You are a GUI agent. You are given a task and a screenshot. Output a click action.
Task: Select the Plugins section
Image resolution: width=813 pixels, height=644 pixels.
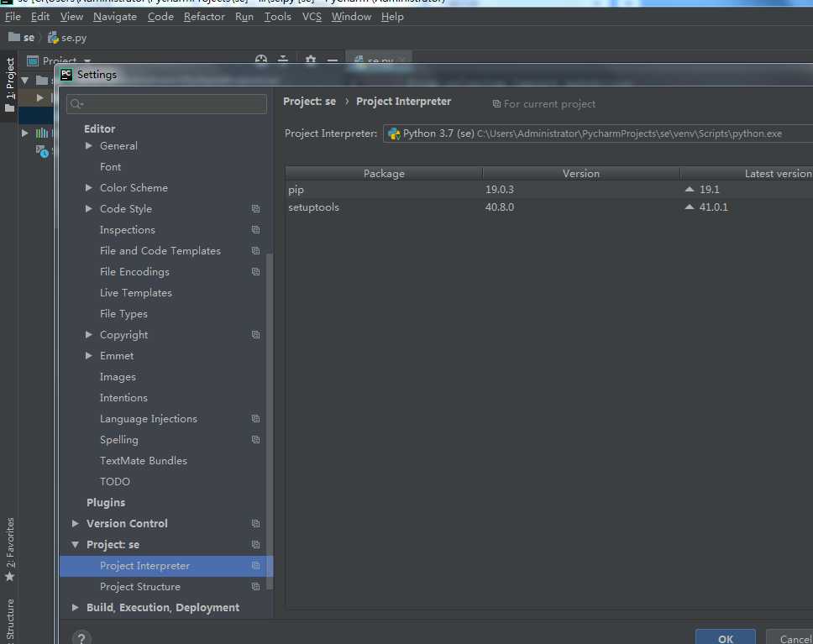[x=106, y=503]
